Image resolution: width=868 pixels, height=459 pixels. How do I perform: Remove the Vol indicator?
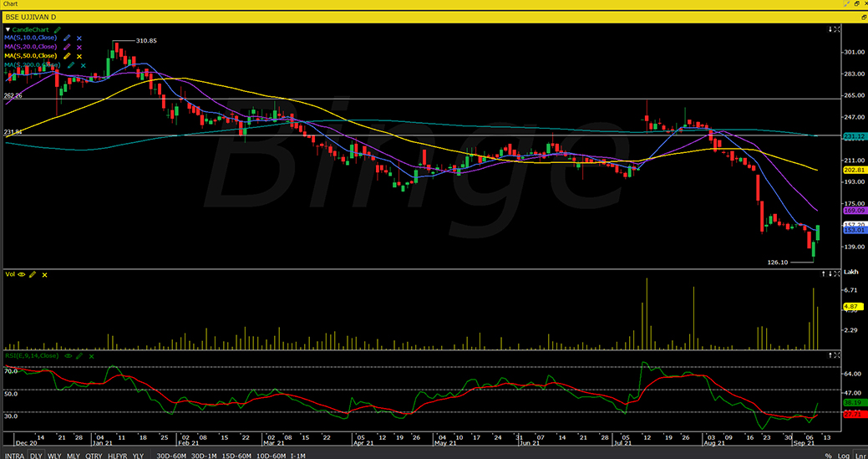coord(45,274)
